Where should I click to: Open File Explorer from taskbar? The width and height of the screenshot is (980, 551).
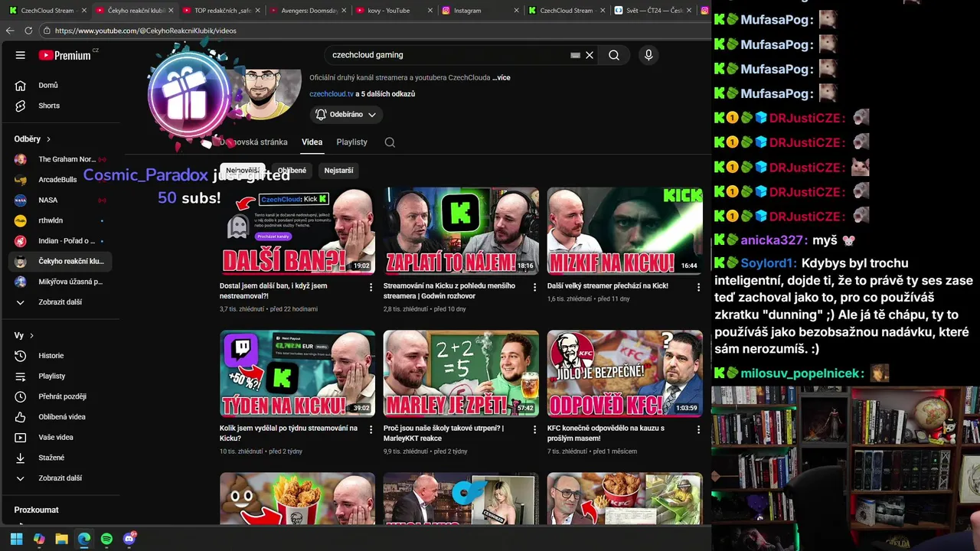pos(61,539)
